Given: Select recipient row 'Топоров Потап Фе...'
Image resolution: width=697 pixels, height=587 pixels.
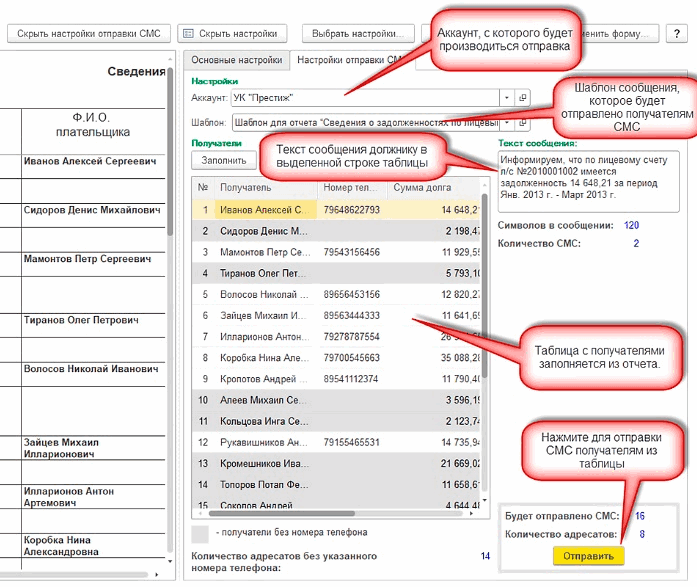Looking at the screenshot, I should pyautogui.click(x=336, y=484).
